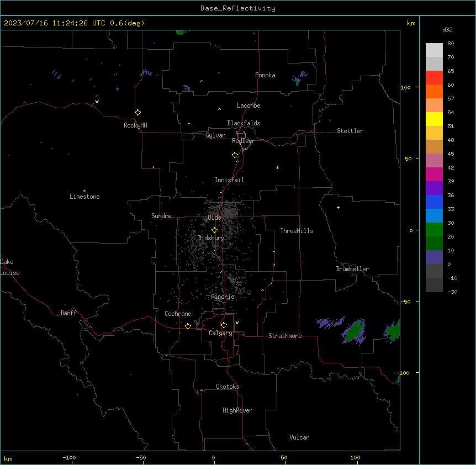476x465 pixels.
Task: Select the red 65 dBZ legend swatch
Action: [x=434, y=77]
